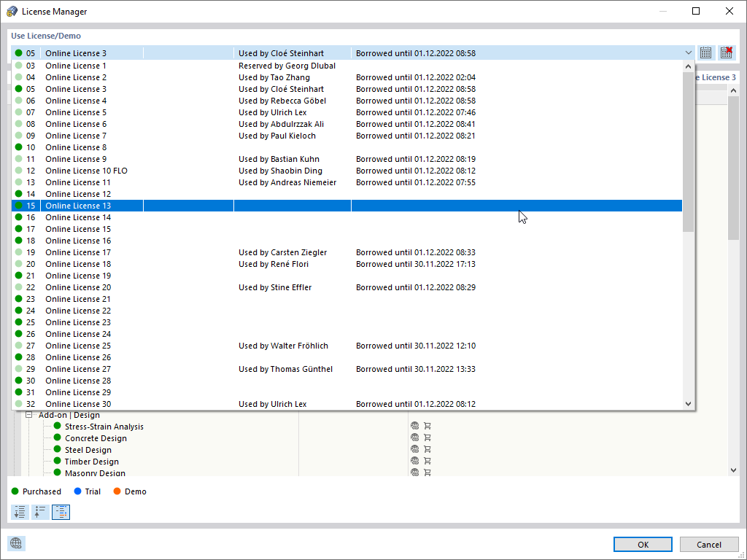Viewport: 747px width, 560px height.
Task: Select Online License 30 row
Action: click(347, 404)
